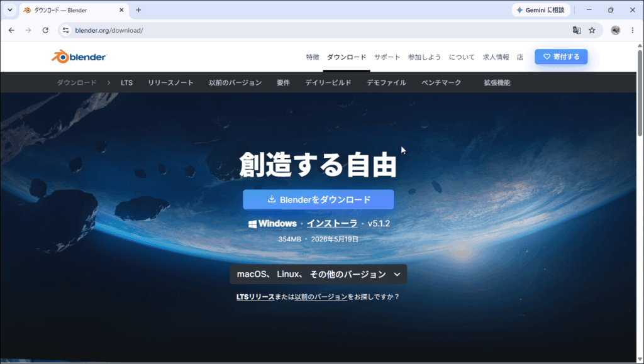Viewport: 644px width, 364px height.
Task: Open the LTS subnav tab
Action: 126,82
